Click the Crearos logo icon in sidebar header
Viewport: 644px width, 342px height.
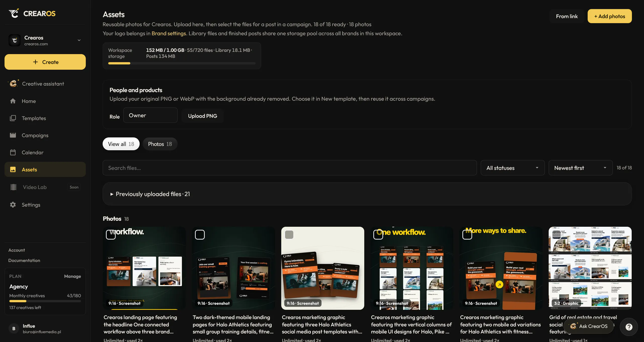pyautogui.click(x=14, y=13)
